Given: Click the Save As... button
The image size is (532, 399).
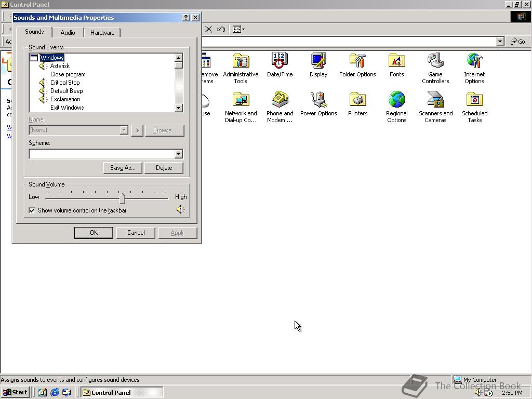Looking at the screenshot, I should pyautogui.click(x=123, y=168).
